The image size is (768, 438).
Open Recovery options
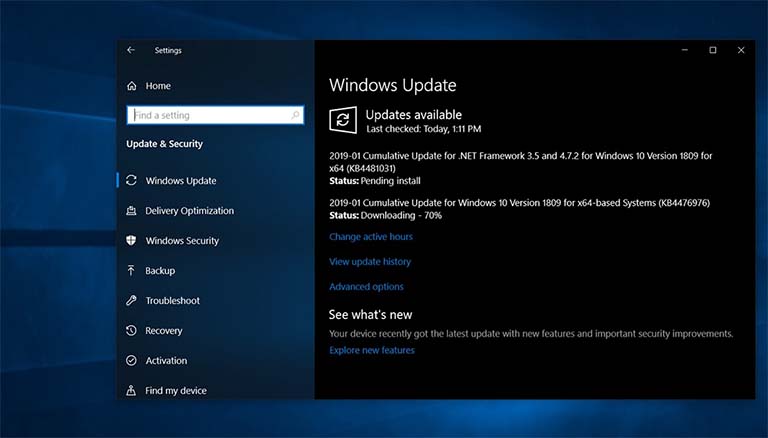pos(164,331)
